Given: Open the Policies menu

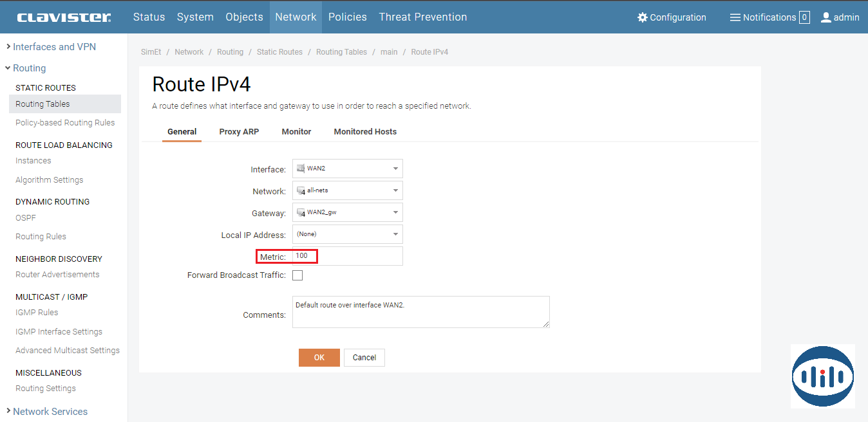Looking at the screenshot, I should click(x=347, y=17).
